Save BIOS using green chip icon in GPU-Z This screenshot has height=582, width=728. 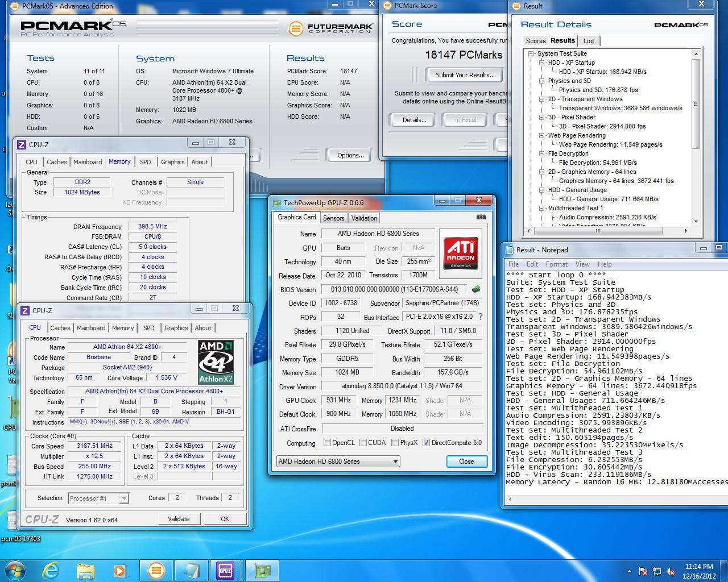click(x=476, y=289)
